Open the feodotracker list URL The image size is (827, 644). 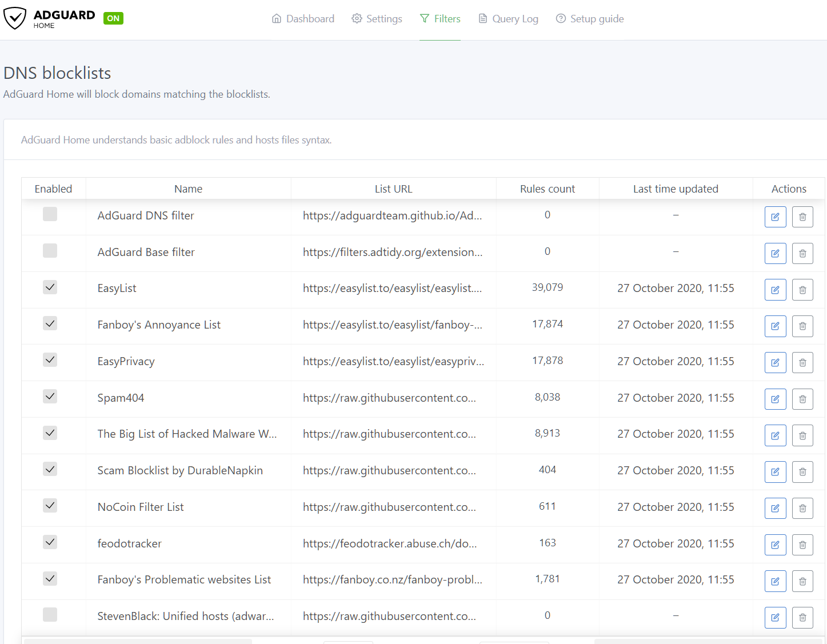(x=390, y=544)
